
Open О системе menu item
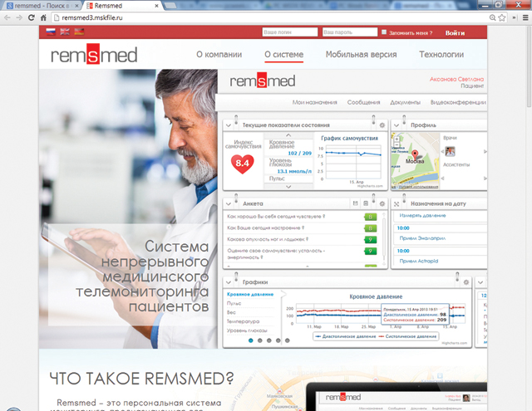click(x=284, y=55)
